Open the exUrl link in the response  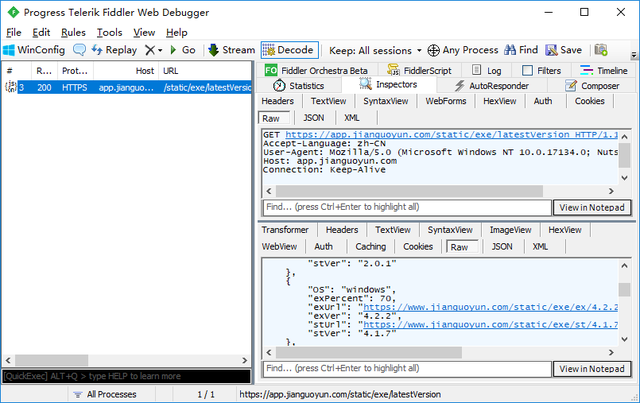pyautogui.click(x=491, y=307)
